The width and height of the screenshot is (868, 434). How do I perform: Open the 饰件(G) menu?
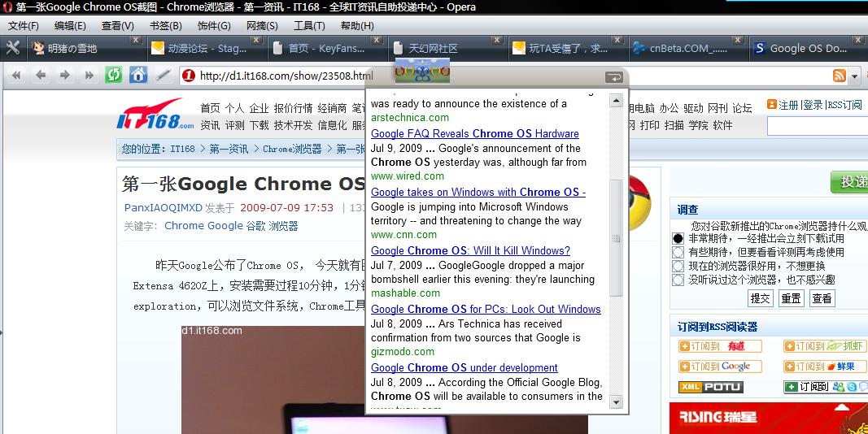[x=214, y=26]
